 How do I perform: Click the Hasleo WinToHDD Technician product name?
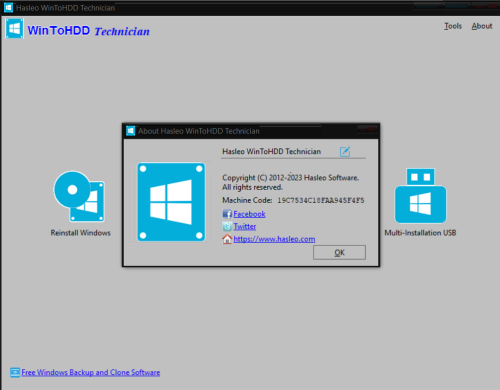[272, 151]
